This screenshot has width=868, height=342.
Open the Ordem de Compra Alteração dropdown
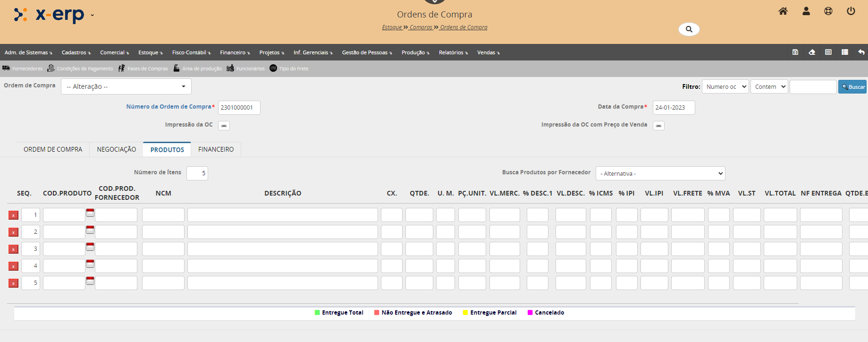pos(126,86)
